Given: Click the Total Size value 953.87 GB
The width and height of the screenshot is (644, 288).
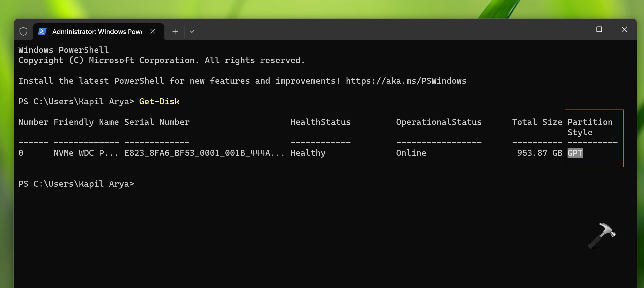Looking at the screenshot, I should [539, 153].
